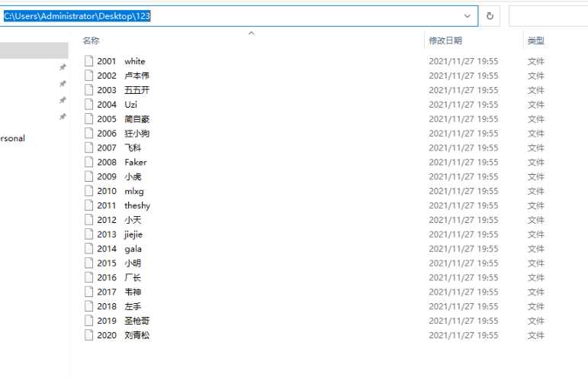Select the file named 2013 jiejie
This screenshot has width=588, height=378.
(120, 234)
